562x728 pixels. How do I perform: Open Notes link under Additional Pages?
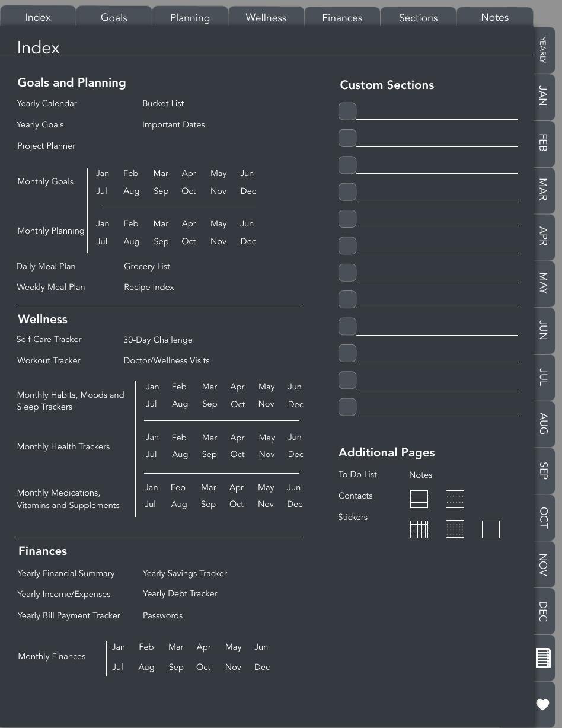(x=420, y=475)
